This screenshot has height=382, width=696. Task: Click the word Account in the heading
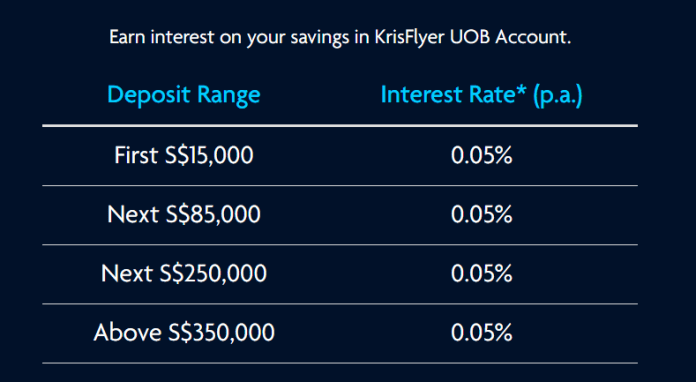click(x=533, y=37)
